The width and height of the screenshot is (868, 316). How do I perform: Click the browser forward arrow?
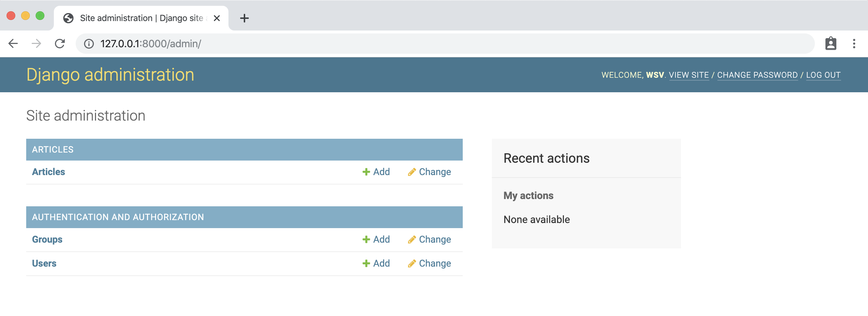click(x=36, y=44)
